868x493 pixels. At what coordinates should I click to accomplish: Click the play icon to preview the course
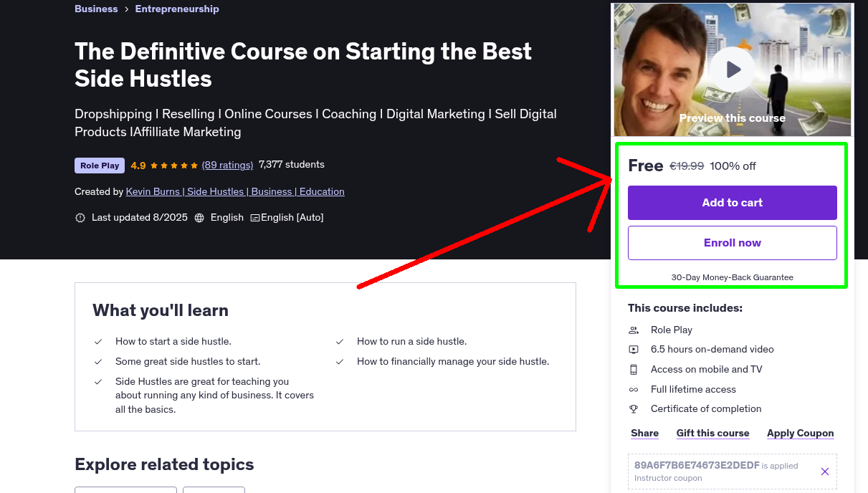(x=732, y=69)
